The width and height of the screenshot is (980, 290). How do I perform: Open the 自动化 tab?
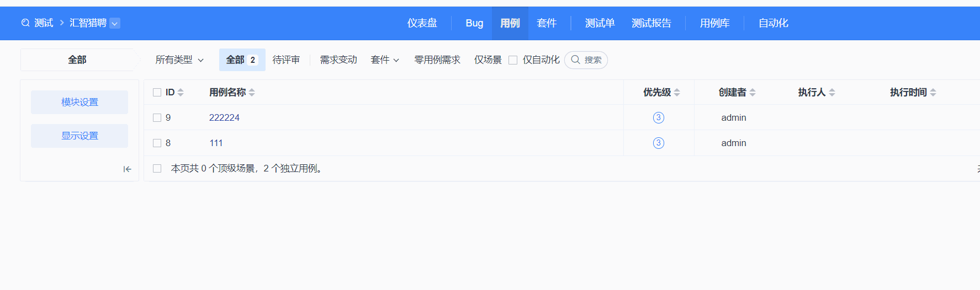tap(774, 23)
